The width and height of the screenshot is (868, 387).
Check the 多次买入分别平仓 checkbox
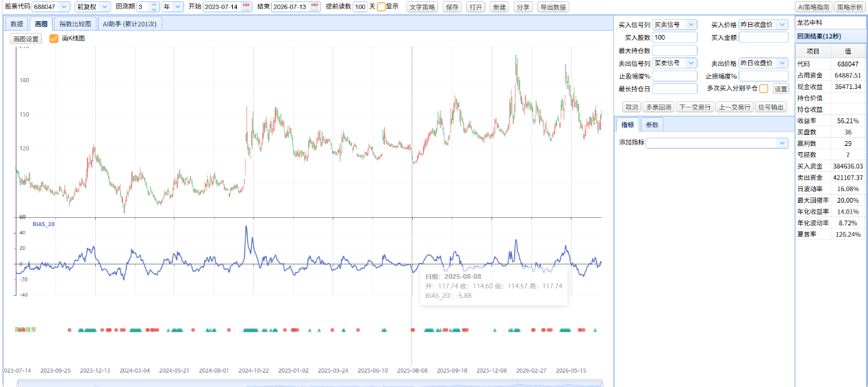coord(764,88)
